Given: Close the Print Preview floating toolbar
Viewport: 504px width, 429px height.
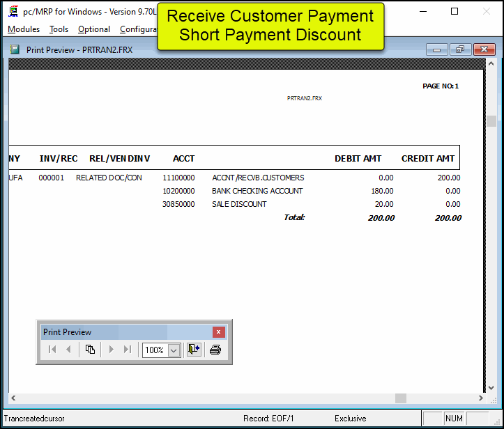Looking at the screenshot, I should tap(218, 332).
